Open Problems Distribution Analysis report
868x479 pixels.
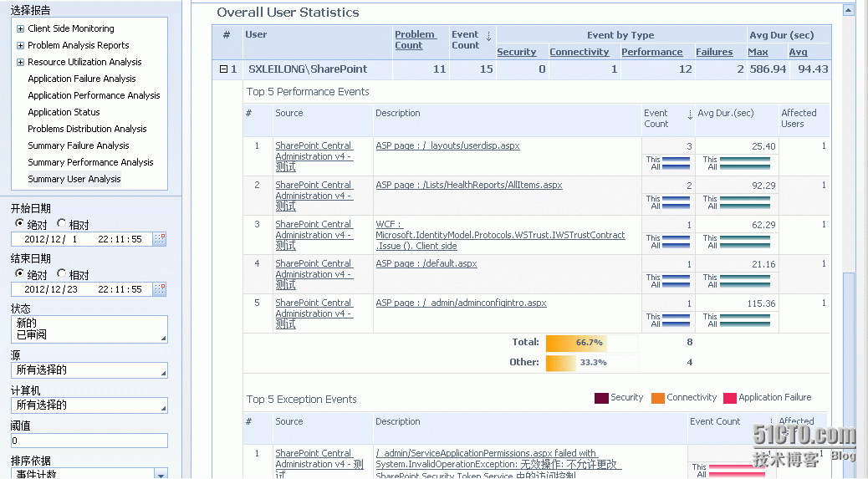click(x=88, y=129)
